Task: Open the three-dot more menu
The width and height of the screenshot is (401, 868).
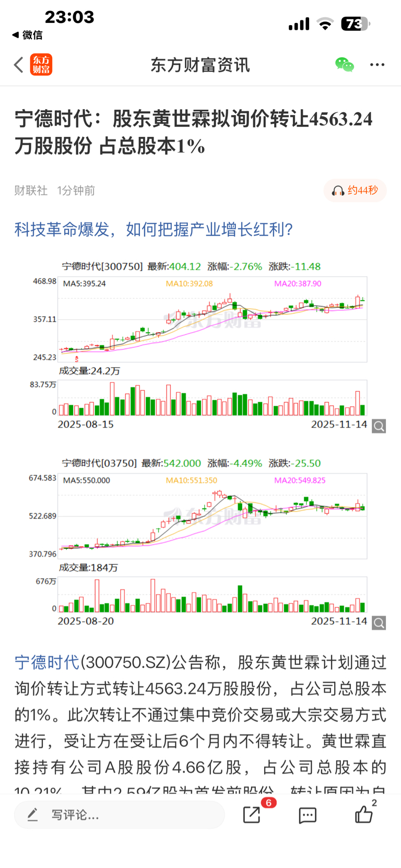Action: click(x=378, y=65)
